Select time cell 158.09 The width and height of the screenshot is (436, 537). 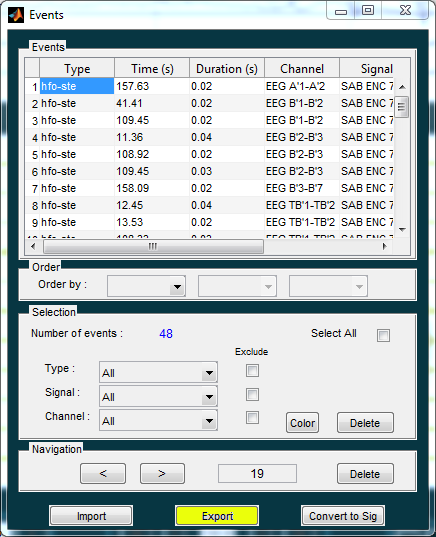coord(152,188)
